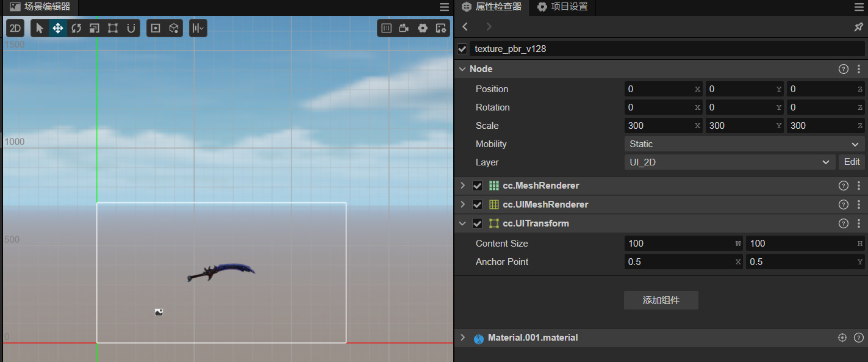Open cc.UITransform more options
Screen dimensions: 868x362
click(x=859, y=223)
